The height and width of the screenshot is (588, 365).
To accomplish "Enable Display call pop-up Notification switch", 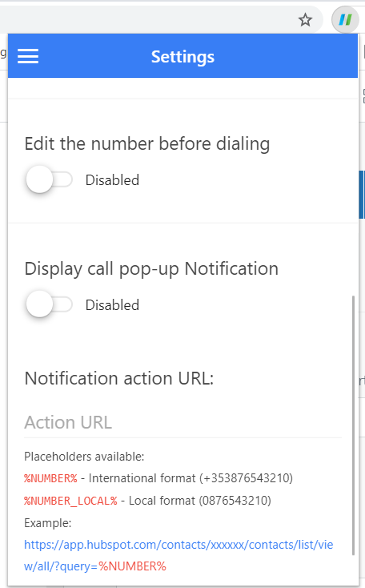I will point(49,304).
